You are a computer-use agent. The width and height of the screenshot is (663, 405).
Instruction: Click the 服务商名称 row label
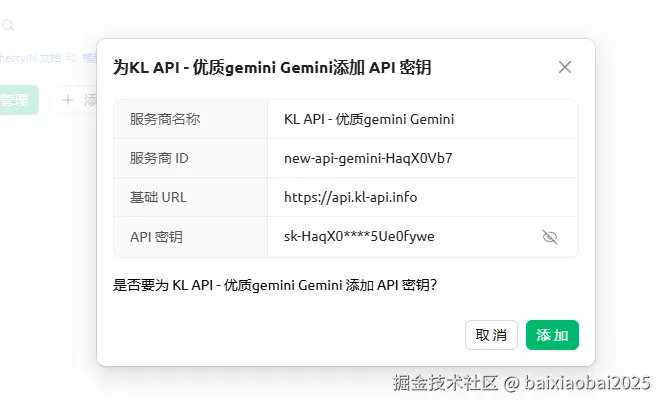(x=164, y=119)
